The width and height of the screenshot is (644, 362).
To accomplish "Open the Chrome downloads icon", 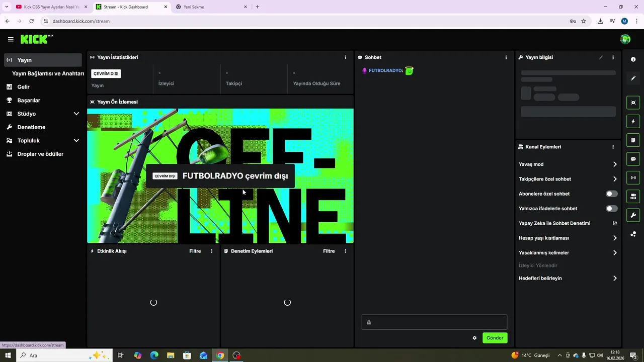I will [x=600, y=21].
